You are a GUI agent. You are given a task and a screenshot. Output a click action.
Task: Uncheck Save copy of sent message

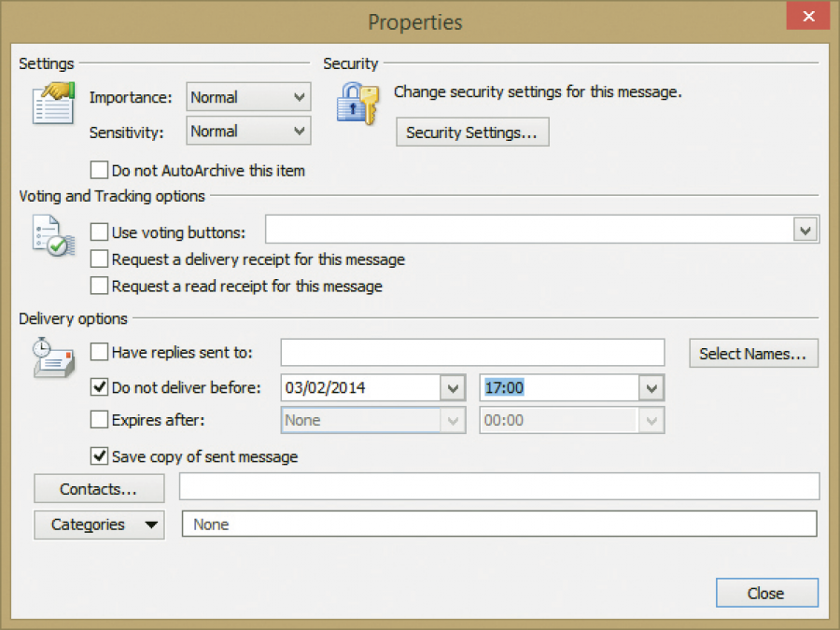click(x=99, y=455)
